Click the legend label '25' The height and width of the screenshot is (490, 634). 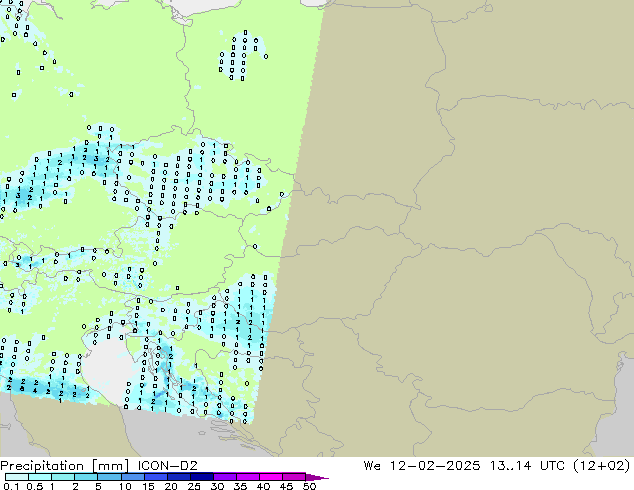click(194, 486)
